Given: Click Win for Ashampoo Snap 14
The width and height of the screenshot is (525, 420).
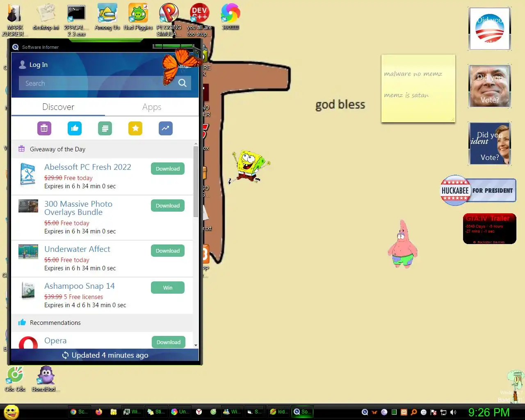Looking at the screenshot, I should pyautogui.click(x=168, y=288).
